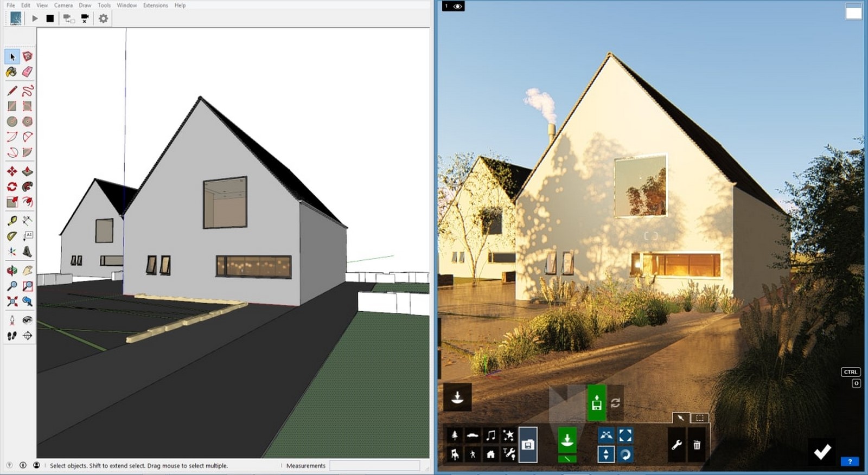
Task: Select Nature tree category in Lumion
Action: 455,435
